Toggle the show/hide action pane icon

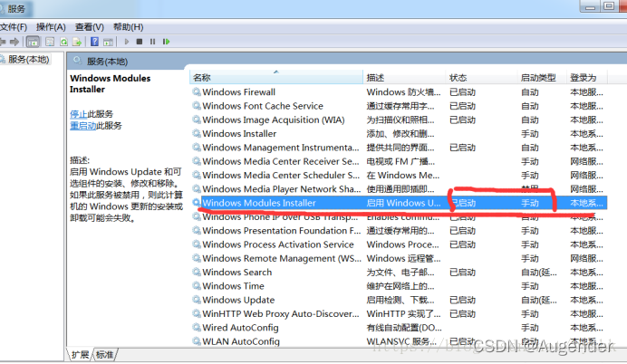[x=108, y=42]
